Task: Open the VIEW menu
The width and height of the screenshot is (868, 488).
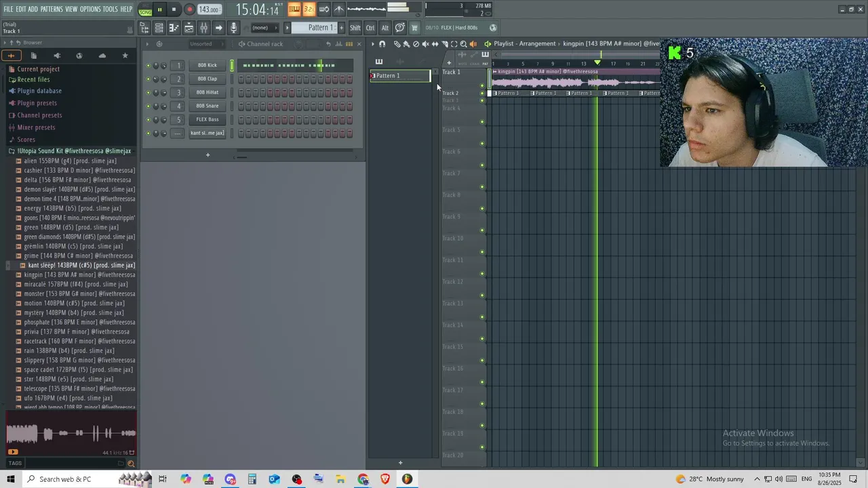Action: [71, 9]
